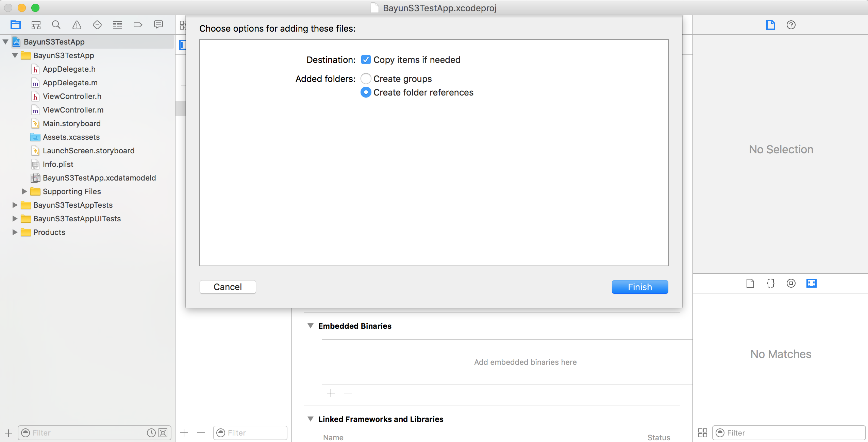Screen dimensions: 868x442
Task: Choose Create folder references option
Action: [366, 92]
